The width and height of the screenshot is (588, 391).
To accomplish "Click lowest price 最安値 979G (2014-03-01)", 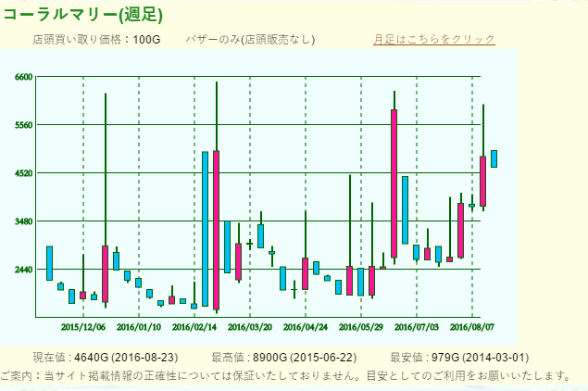I will click(459, 358).
